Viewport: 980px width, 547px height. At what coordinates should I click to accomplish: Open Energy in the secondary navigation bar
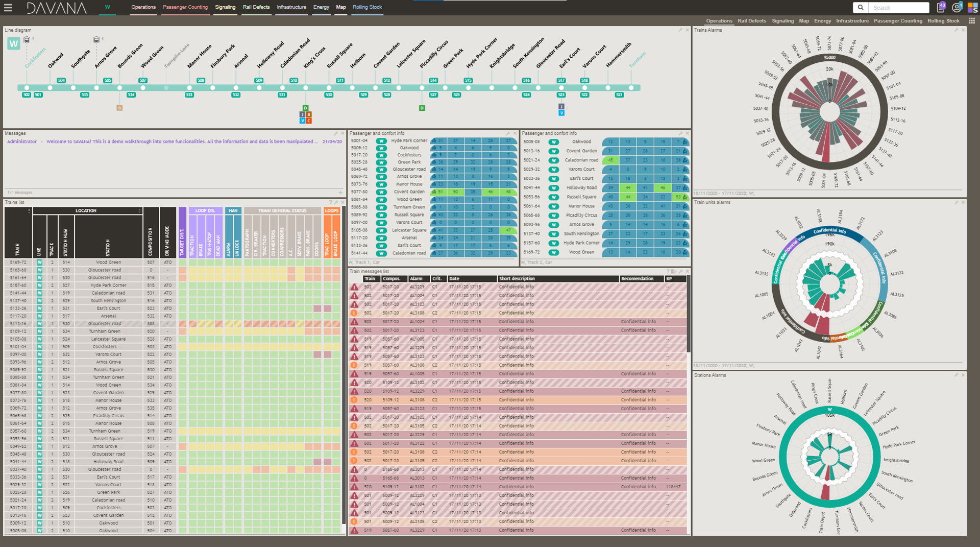pyautogui.click(x=822, y=21)
